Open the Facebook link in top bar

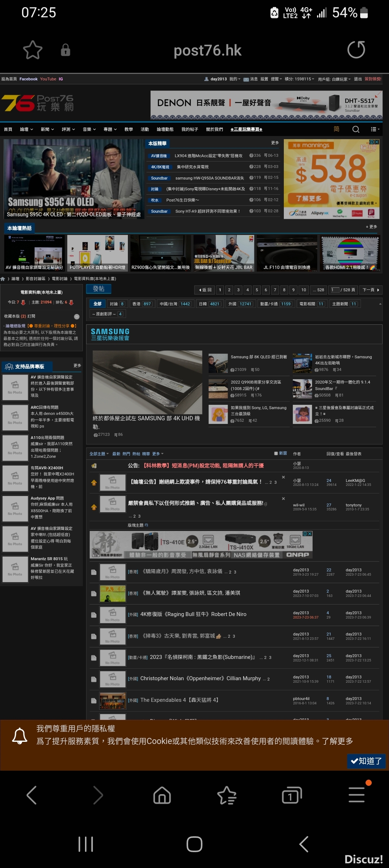(28, 79)
